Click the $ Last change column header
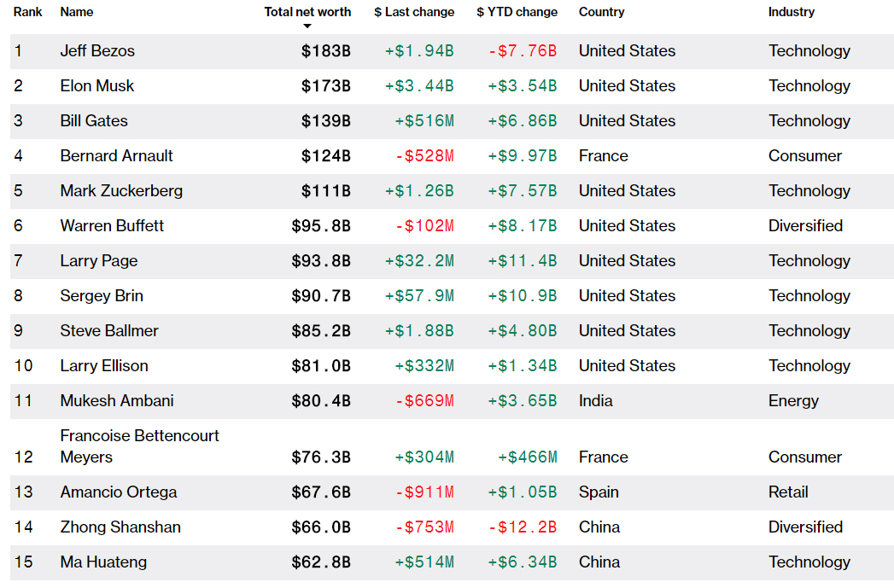Screen dimensions: 894x588 point(414,12)
